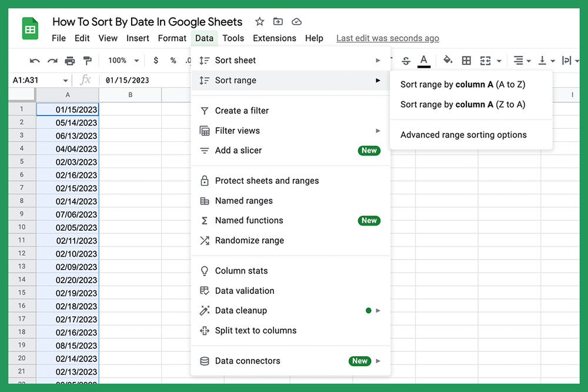Screen dimensions: 588x392
Task: Open Named ranges
Action: point(290,201)
